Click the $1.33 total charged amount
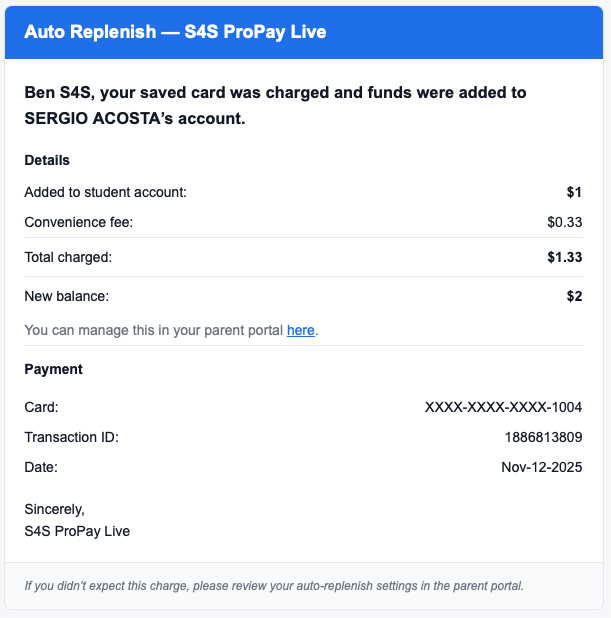This screenshot has width=611, height=618. pos(565,257)
